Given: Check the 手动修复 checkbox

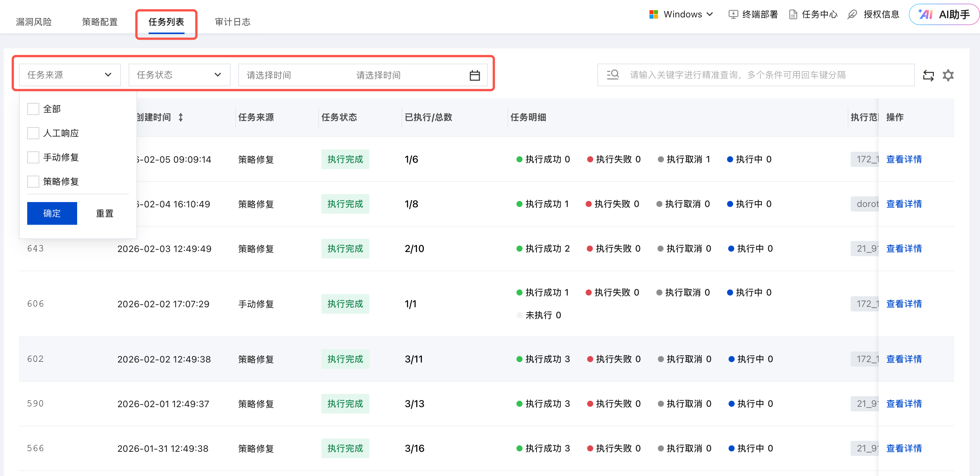Looking at the screenshot, I should coord(33,157).
